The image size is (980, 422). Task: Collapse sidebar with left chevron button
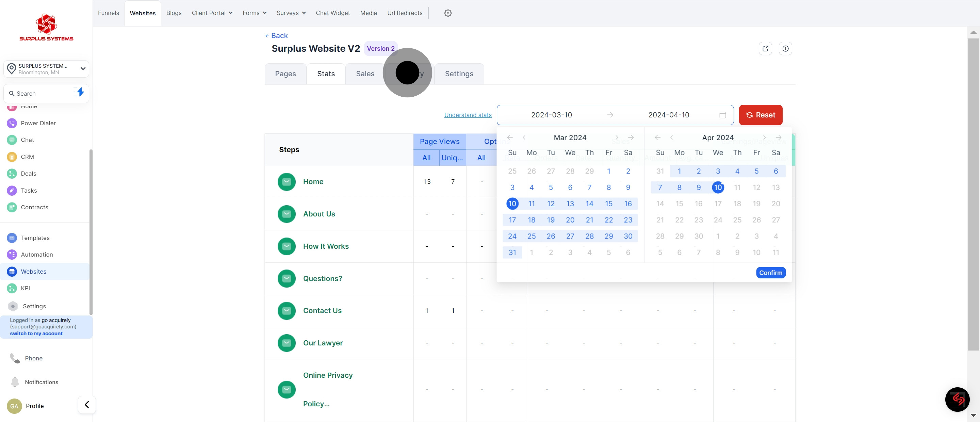tap(87, 405)
